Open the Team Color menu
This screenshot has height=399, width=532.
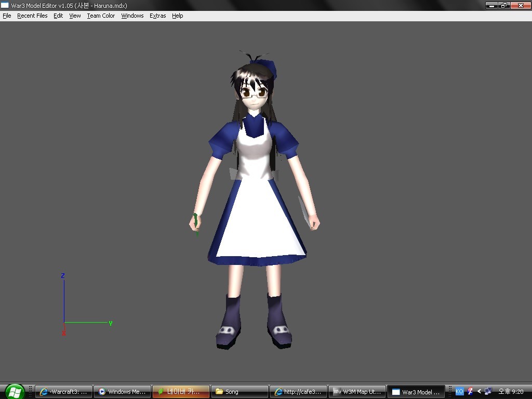pyautogui.click(x=101, y=16)
